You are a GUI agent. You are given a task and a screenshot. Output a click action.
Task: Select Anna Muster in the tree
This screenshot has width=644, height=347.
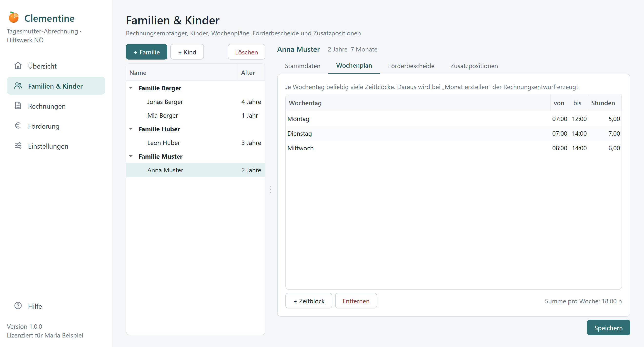tap(195, 170)
